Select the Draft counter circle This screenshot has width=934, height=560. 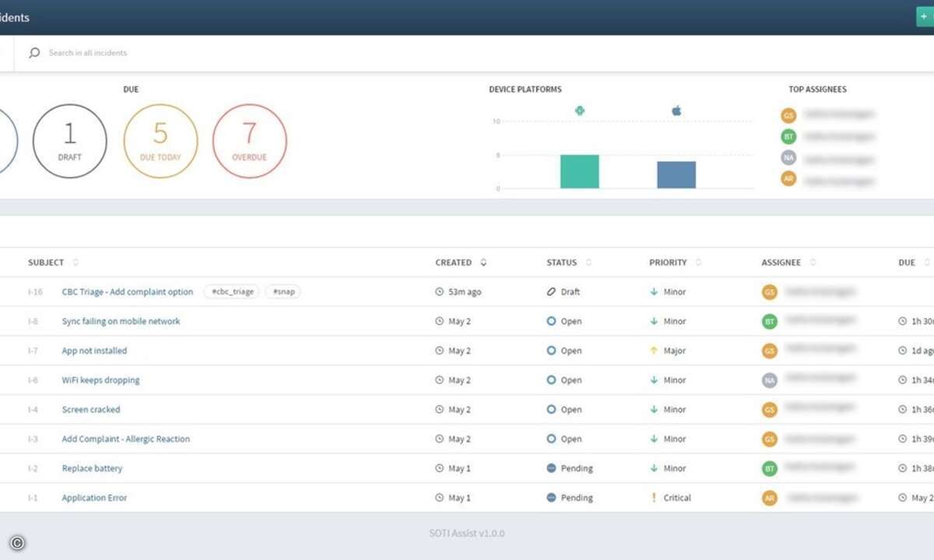click(70, 141)
